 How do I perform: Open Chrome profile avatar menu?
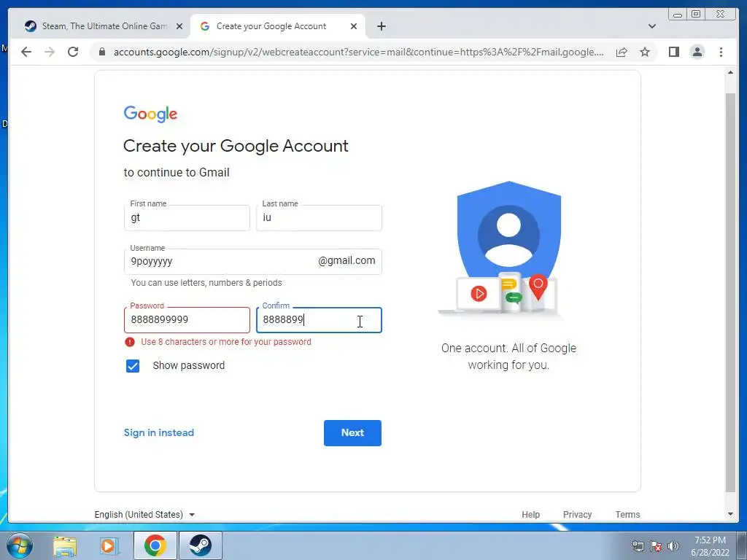coord(697,52)
